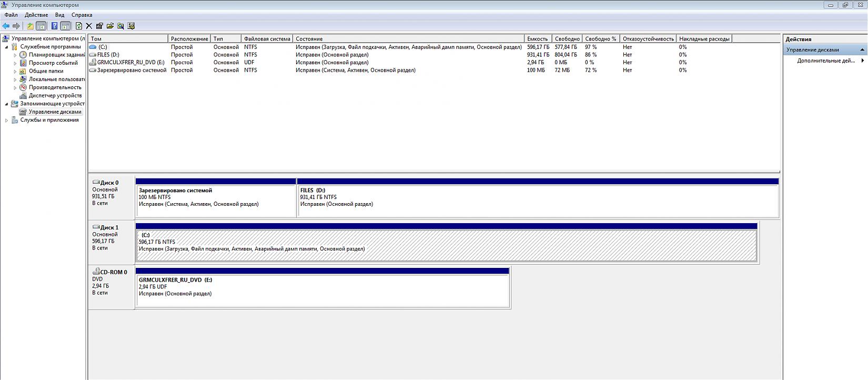Select the Службы и приложения tree icon
Image resolution: width=868 pixels, height=380 pixels.
click(x=15, y=120)
